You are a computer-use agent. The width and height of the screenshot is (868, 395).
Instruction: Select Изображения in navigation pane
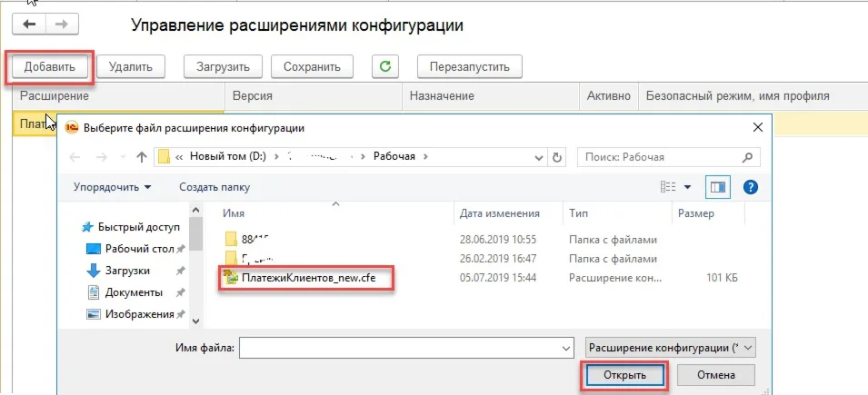point(139,314)
